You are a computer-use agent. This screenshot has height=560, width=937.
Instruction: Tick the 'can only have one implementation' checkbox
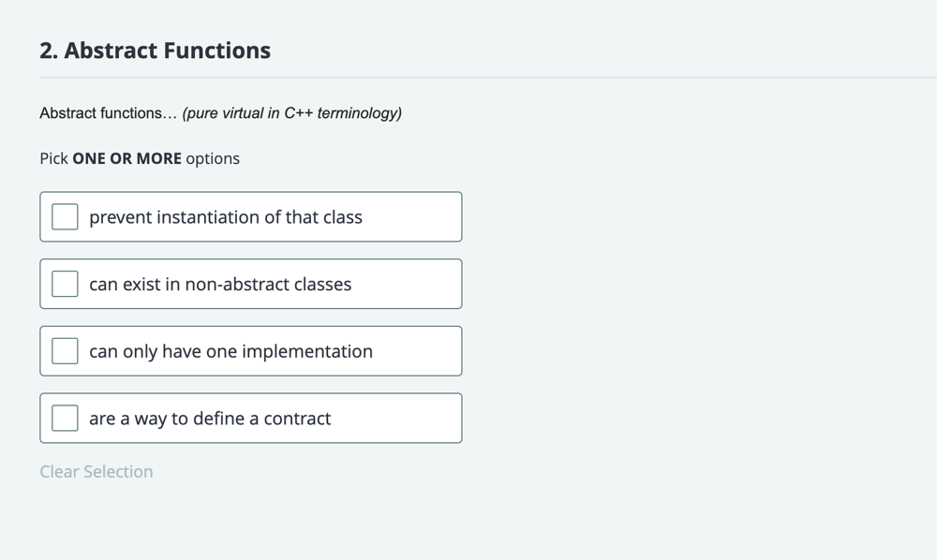(x=65, y=351)
